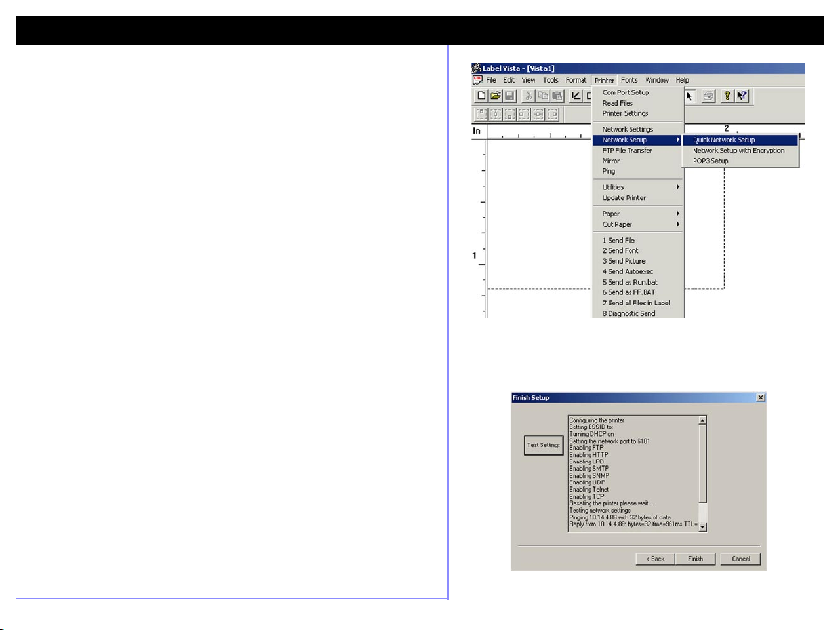Click the Open folder toolbar icon
840x630 pixels.
[496, 96]
